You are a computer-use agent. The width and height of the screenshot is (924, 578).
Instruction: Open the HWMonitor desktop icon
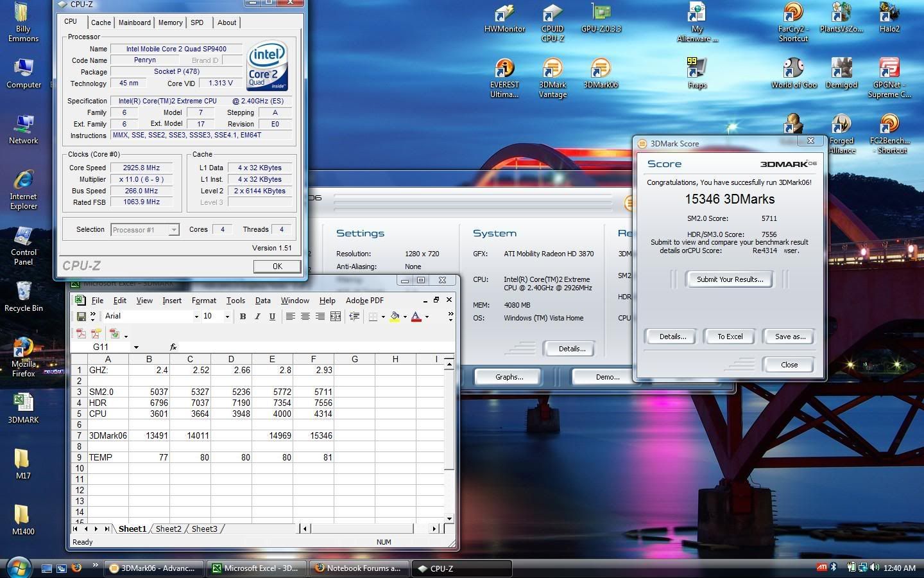[x=504, y=19]
